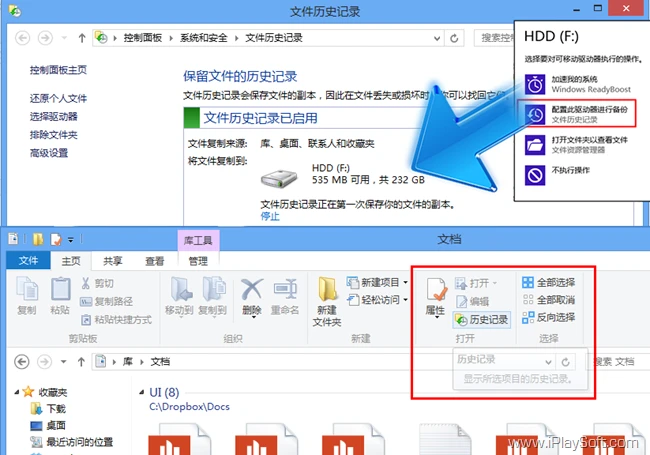Click the 搜索 文档 search box
This screenshot has height=455, width=650.
(617, 362)
